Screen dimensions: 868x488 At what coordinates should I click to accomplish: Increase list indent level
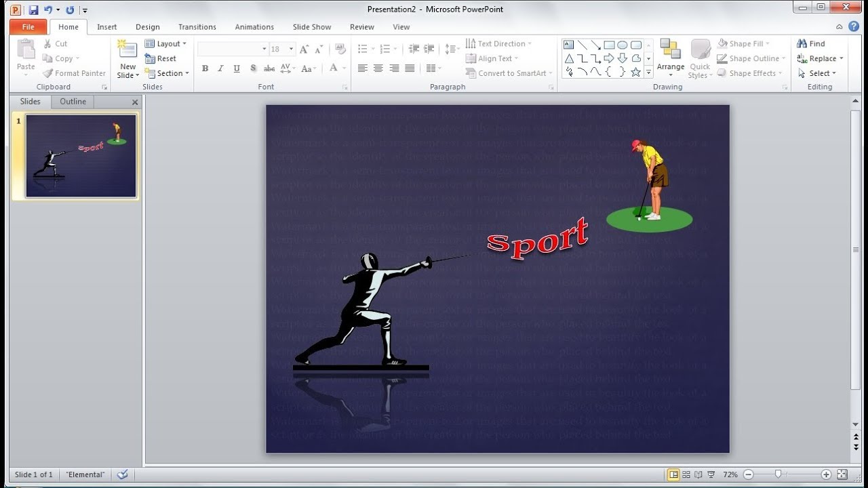pos(429,49)
